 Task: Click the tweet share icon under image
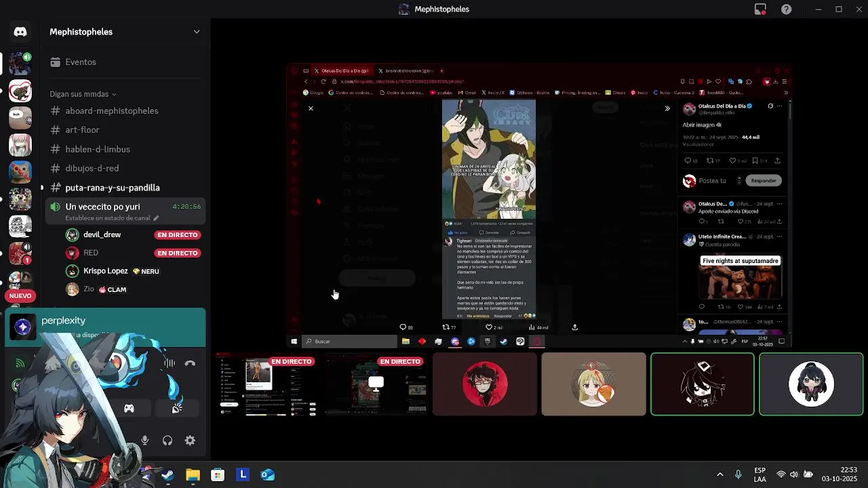click(x=575, y=327)
